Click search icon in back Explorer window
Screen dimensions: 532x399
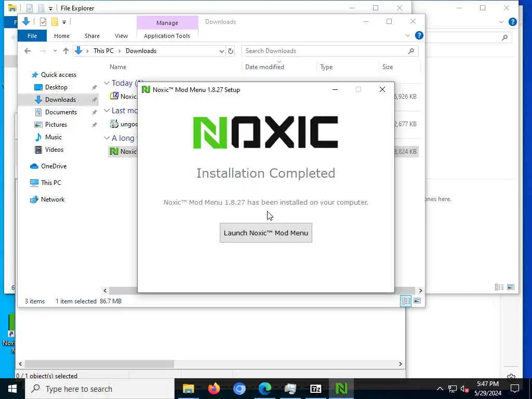505,37
